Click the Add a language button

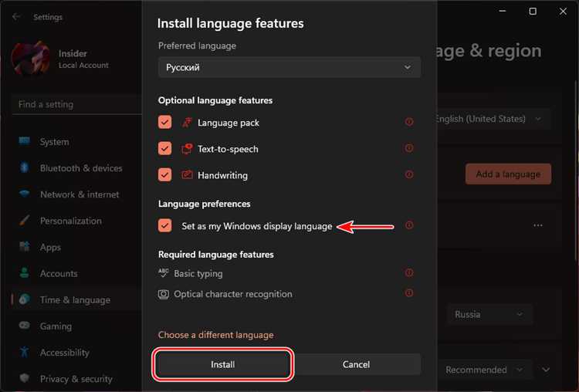[508, 174]
